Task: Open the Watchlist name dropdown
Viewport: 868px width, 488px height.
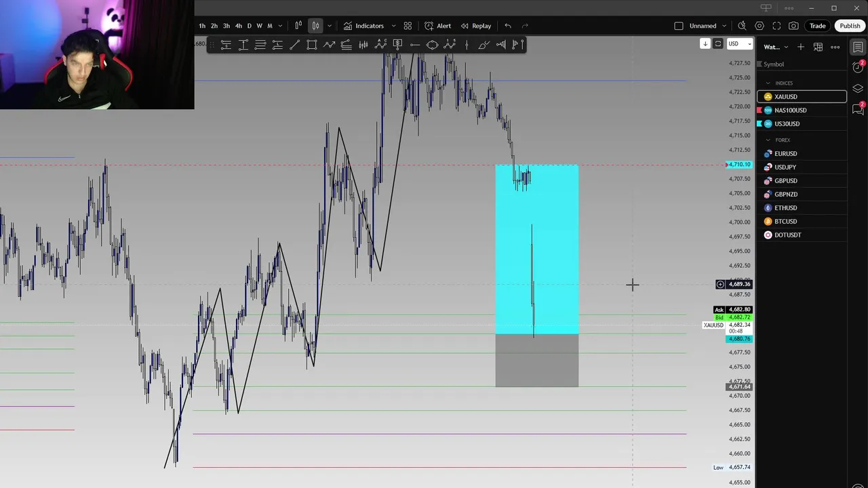Action: (775, 47)
